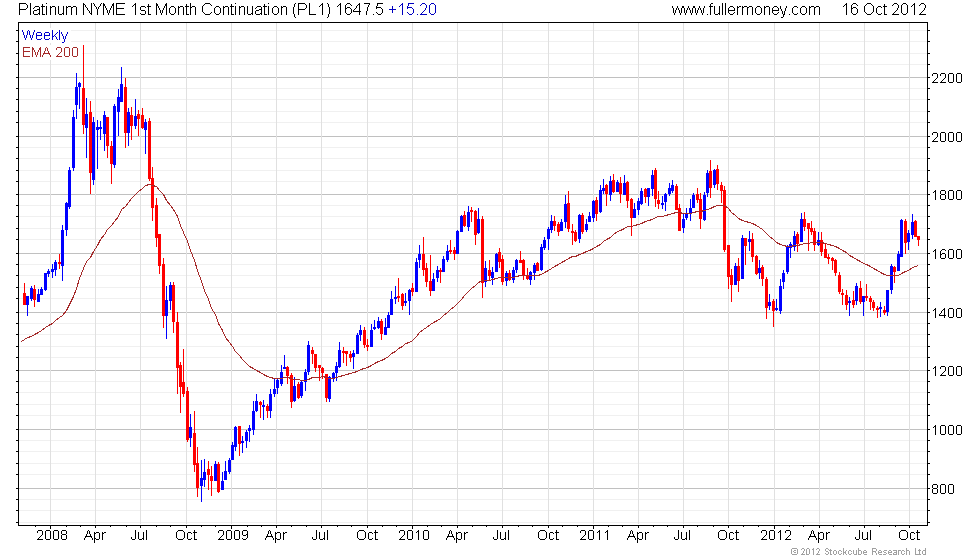The width and height of the screenshot is (980, 560).
Task: Click the 2012 year label on time axis
Action: coord(776,536)
